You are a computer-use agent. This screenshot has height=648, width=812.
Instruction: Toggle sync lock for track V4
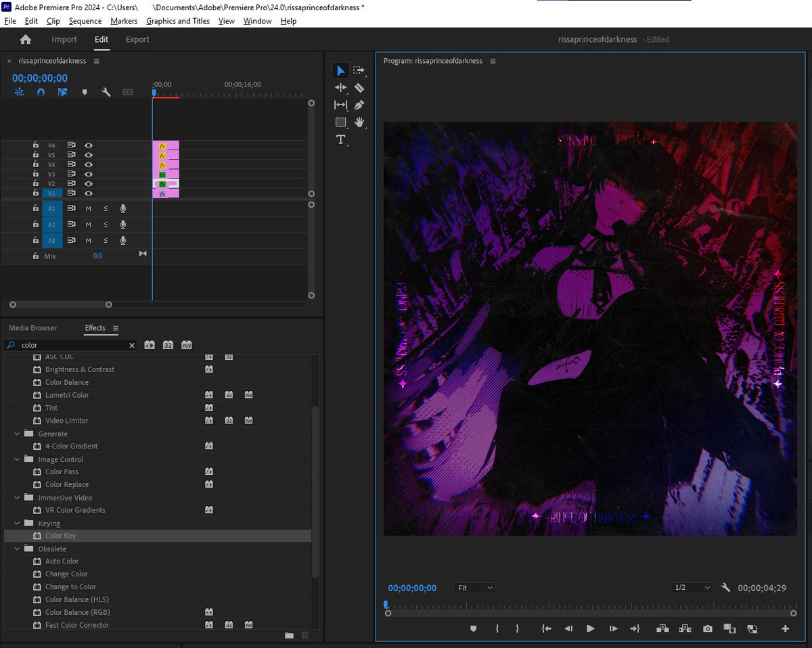pyautogui.click(x=71, y=164)
